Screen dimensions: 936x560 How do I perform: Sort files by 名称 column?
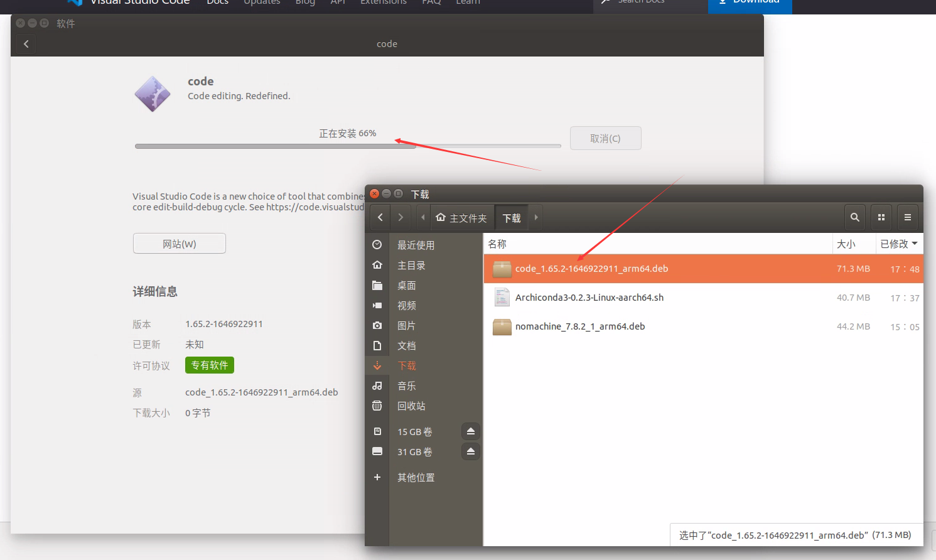pyautogui.click(x=658, y=244)
